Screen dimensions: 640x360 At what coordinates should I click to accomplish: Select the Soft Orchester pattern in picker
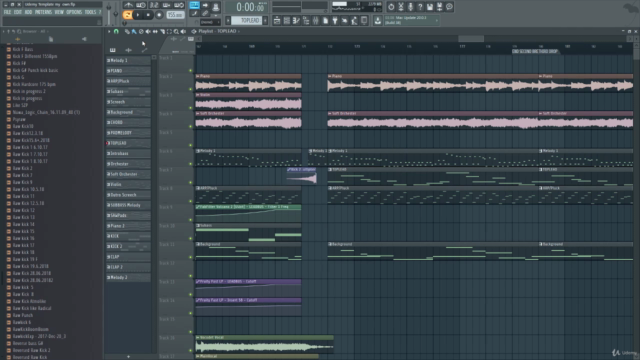click(x=128, y=174)
